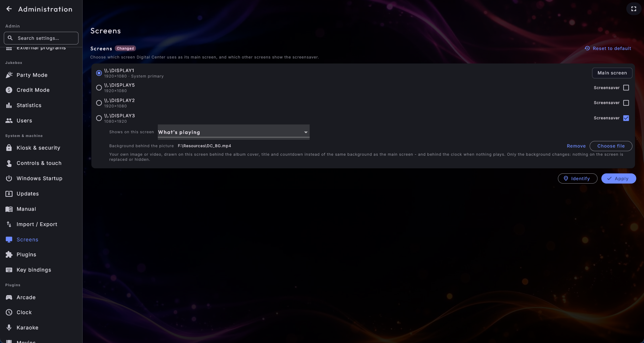Open the What's playing dropdown
The image size is (644, 343).
pos(234,132)
